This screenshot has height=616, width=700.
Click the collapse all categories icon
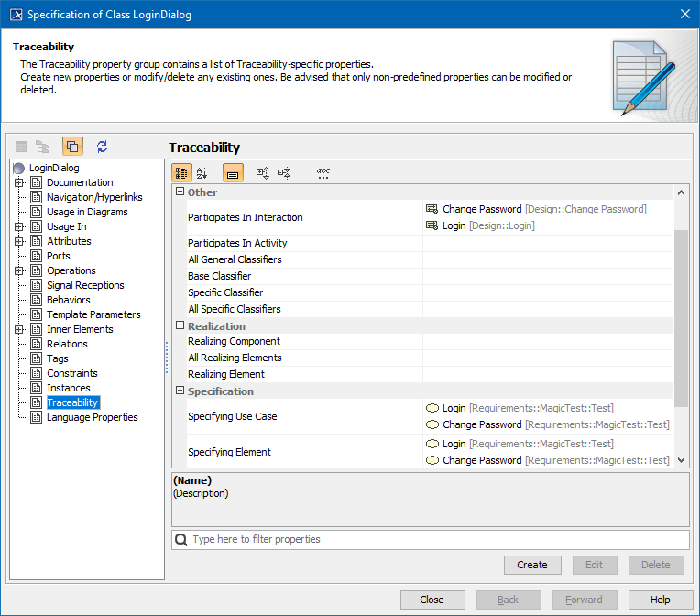tap(284, 172)
